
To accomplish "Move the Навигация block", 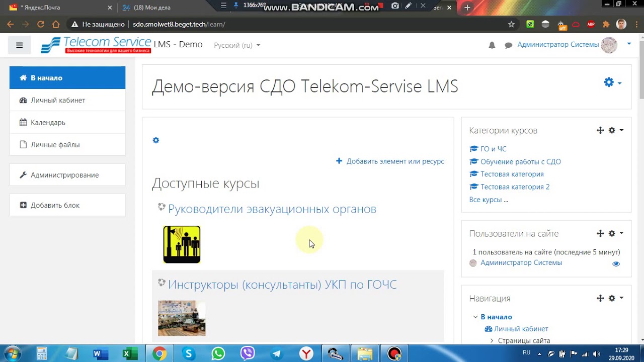I will [600, 298].
